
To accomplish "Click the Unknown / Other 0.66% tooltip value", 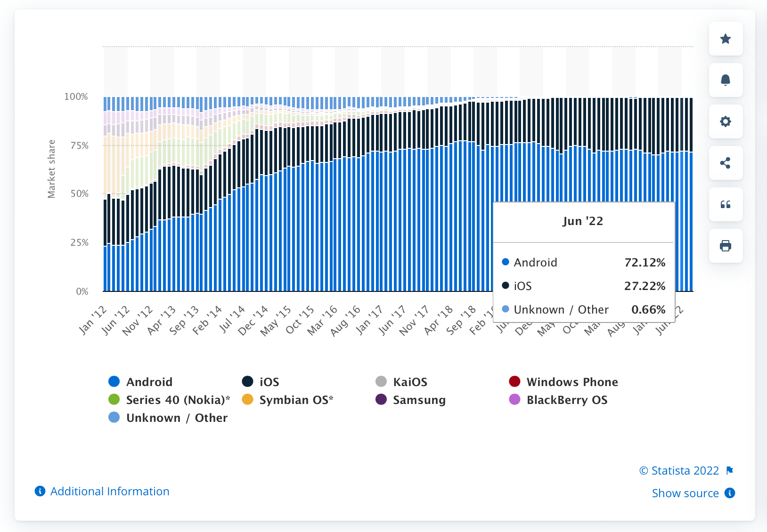I will point(648,309).
